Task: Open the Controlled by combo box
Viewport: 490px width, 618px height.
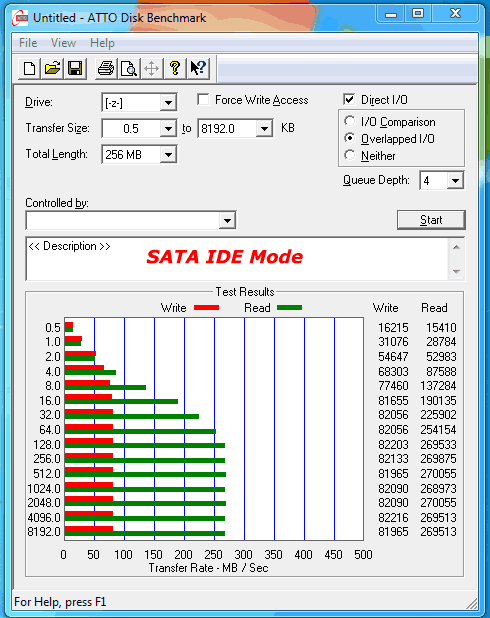Action: pos(131,220)
